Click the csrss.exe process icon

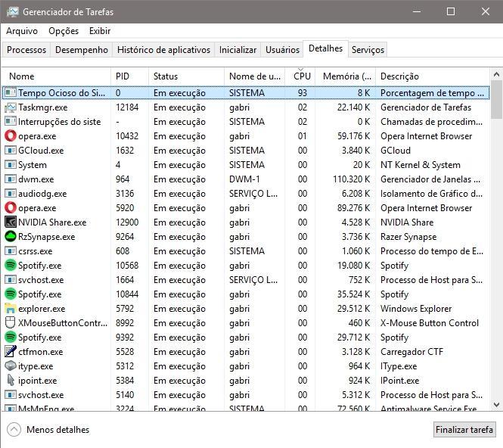(x=11, y=251)
